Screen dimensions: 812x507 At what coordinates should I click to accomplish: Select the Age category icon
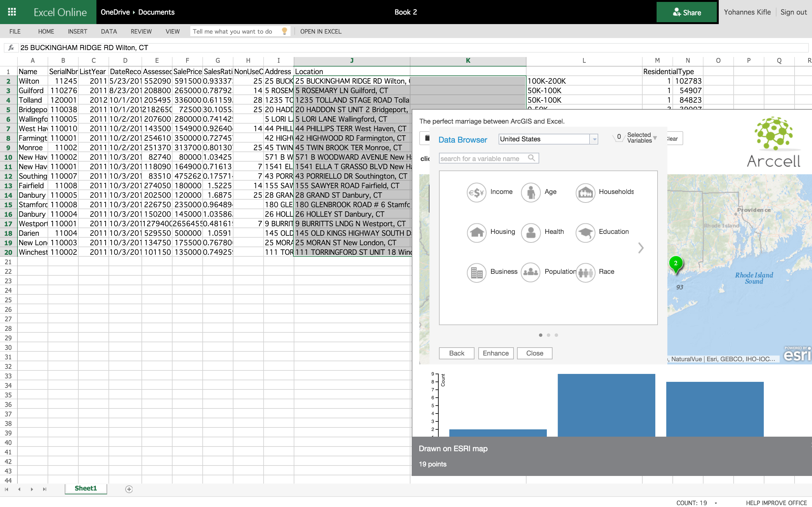(530, 192)
